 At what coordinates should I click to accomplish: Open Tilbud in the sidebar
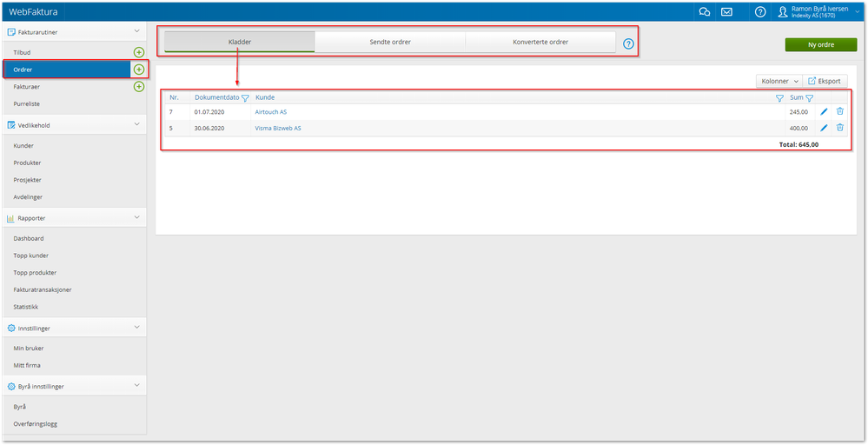pos(22,52)
